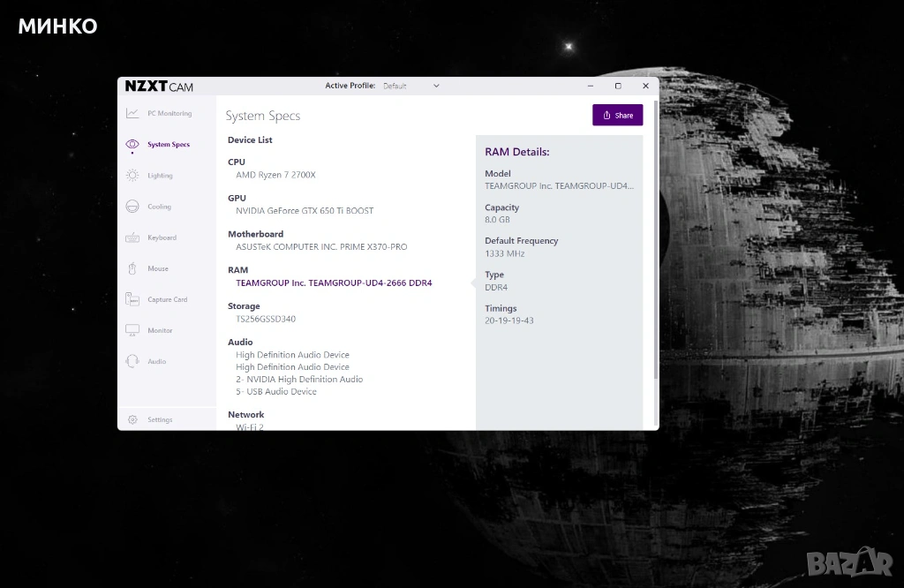
Task: Open the Keyboard icon in sidebar
Action: point(132,237)
